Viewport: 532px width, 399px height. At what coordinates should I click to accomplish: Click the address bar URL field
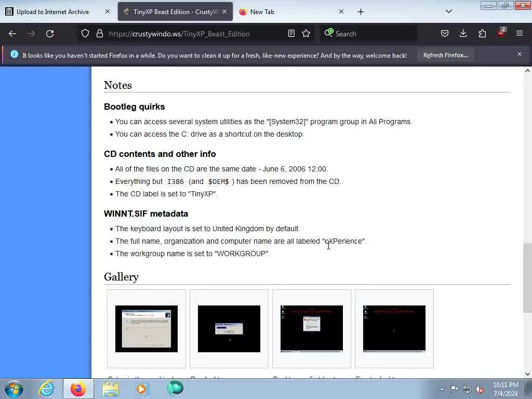pyautogui.click(x=197, y=34)
